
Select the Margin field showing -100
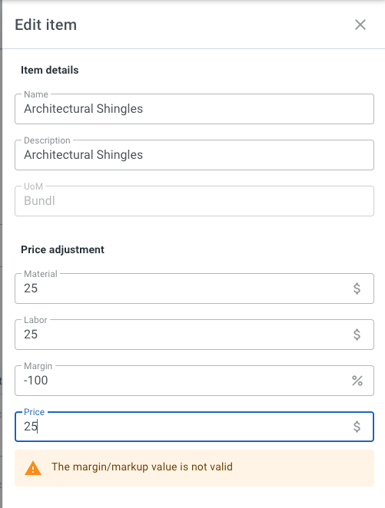click(194, 380)
